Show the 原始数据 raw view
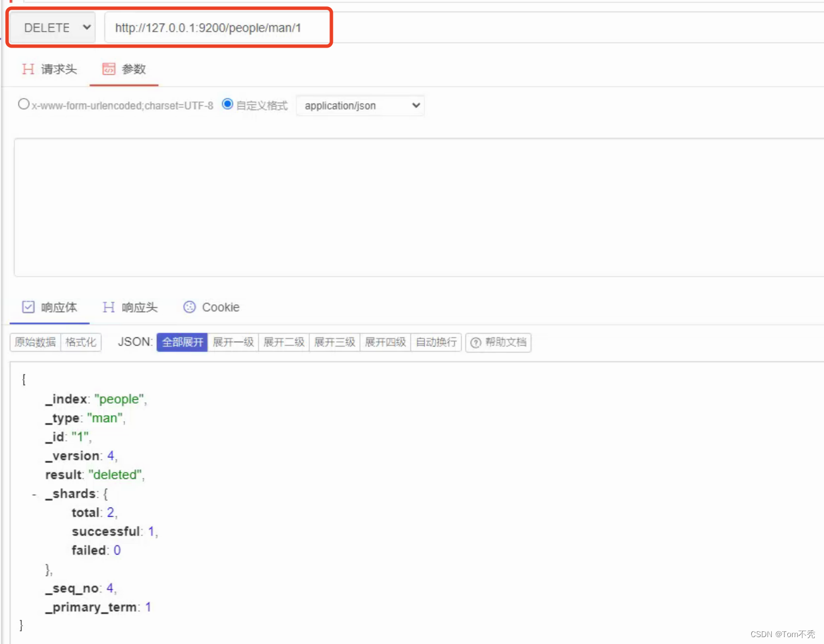824x644 pixels. pos(36,342)
